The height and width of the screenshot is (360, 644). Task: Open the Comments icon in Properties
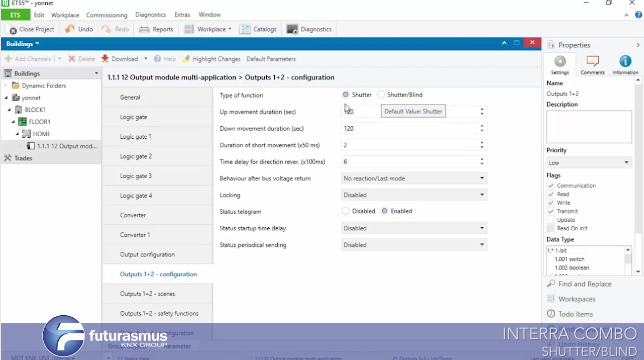[x=592, y=62]
